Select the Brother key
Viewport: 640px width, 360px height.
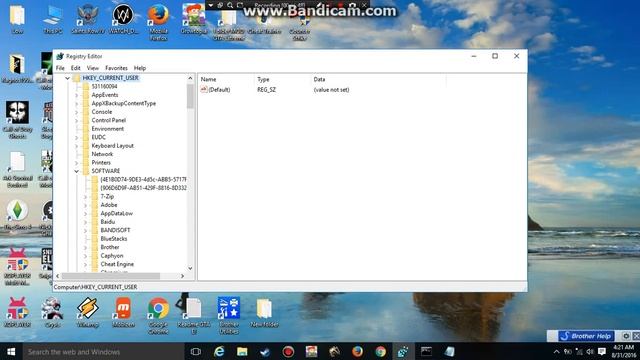(x=110, y=247)
